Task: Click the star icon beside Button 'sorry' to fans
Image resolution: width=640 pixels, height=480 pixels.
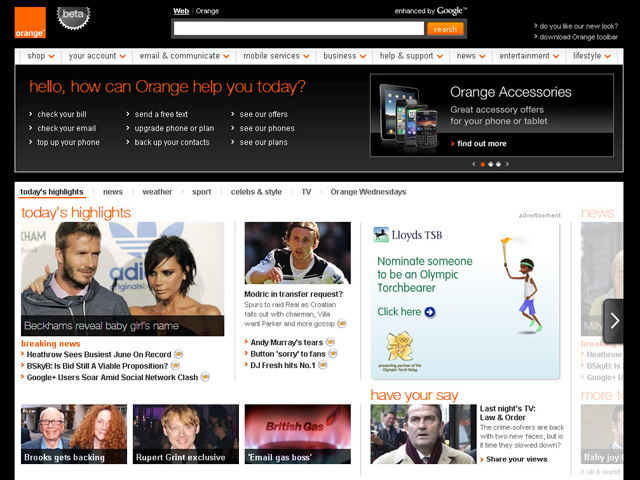Action: tap(333, 353)
